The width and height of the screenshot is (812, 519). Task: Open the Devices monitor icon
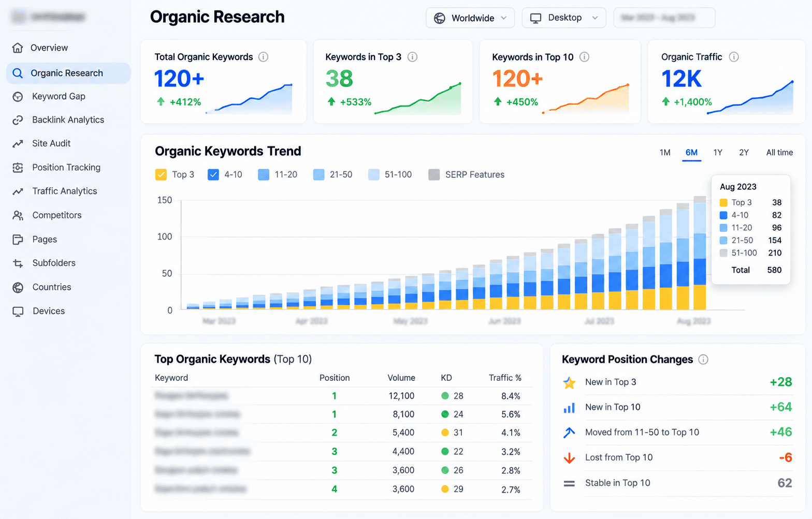[18, 311]
